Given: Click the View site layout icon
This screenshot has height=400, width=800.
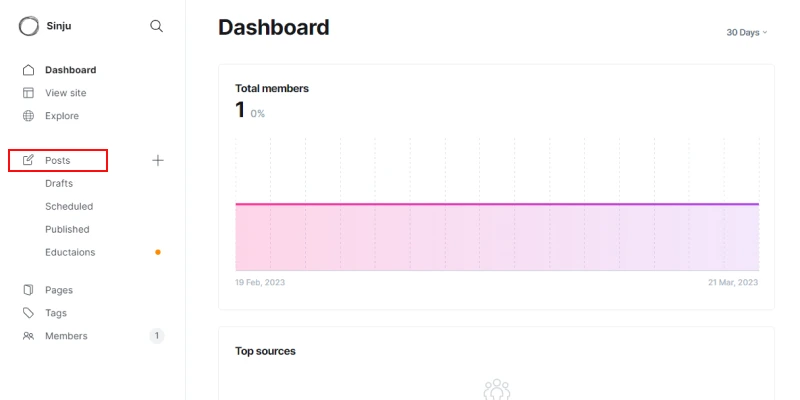Looking at the screenshot, I should coord(28,93).
